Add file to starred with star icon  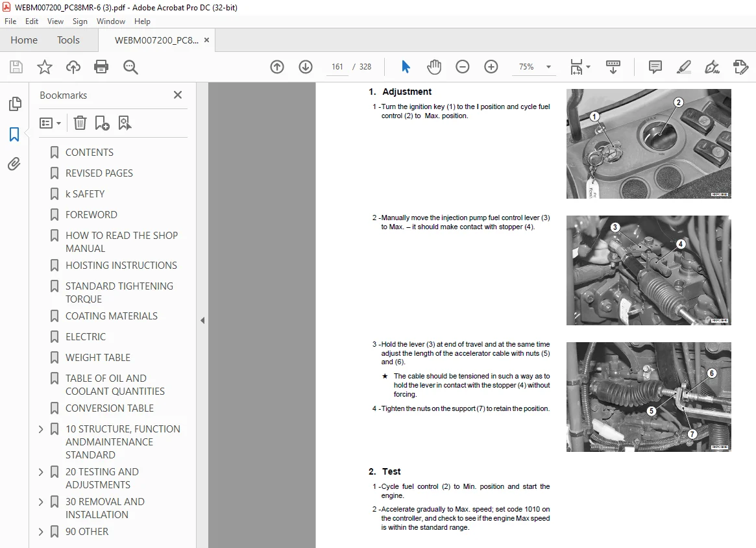[44, 67]
